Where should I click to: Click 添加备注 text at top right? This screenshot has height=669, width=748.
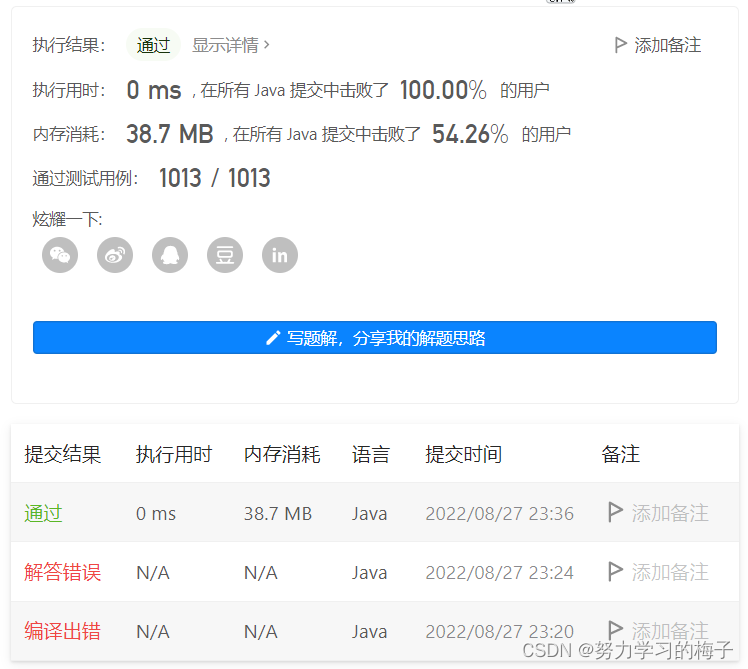pyautogui.click(x=667, y=45)
